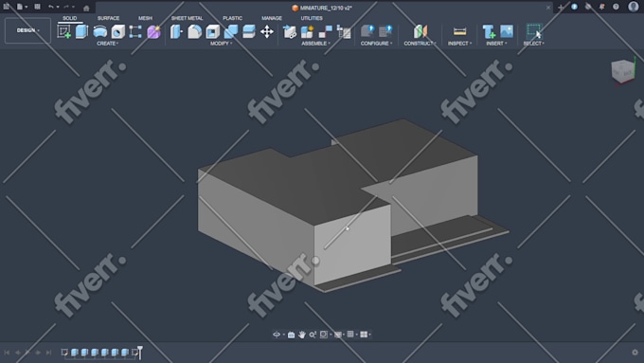This screenshot has height=363, width=644.
Task: Select the Create Form tool
Action: [x=153, y=31]
